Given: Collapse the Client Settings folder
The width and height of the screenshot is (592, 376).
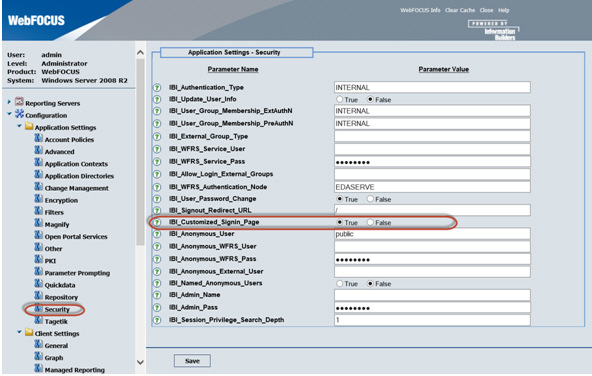Looking at the screenshot, I should click(x=19, y=332).
